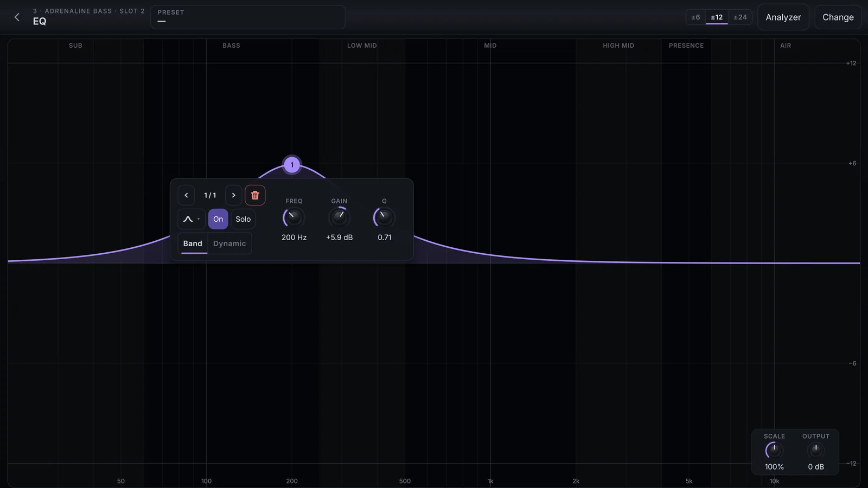Click the SUB frequency region label
Image resolution: width=868 pixels, height=488 pixels.
75,46
